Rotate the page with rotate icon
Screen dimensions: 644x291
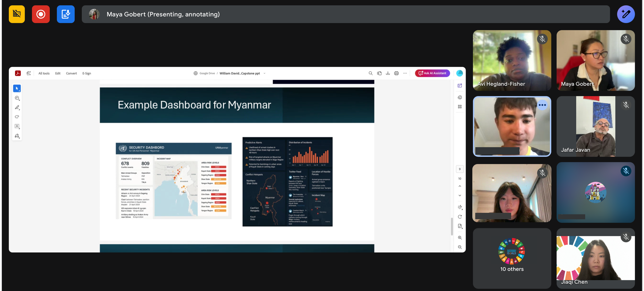tap(460, 217)
